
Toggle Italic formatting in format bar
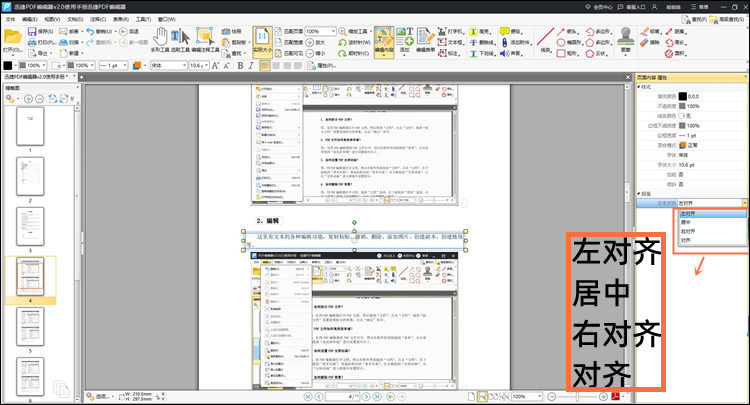pyautogui.click(x=251, y=66)
